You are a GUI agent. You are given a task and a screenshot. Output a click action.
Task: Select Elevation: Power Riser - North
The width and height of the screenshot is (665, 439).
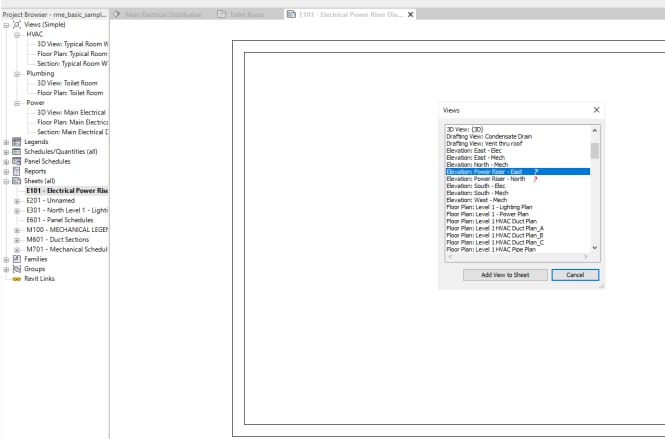[x=485, y=179]
